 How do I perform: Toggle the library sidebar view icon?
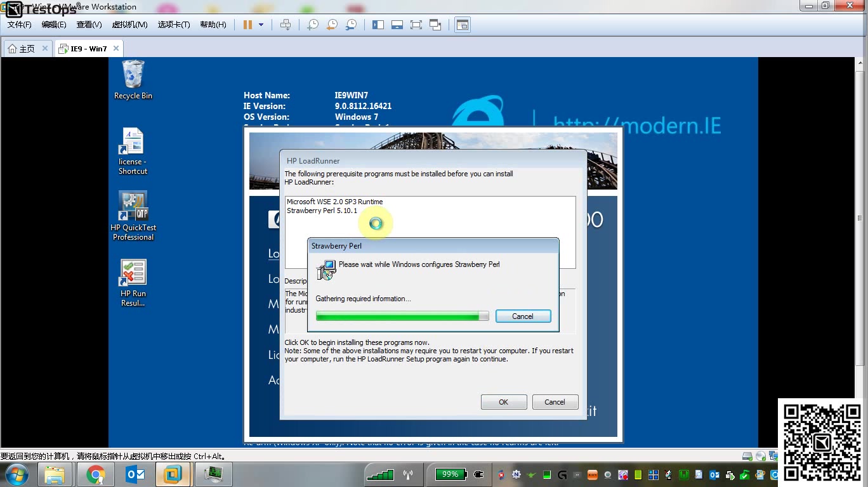pos(378,25)
